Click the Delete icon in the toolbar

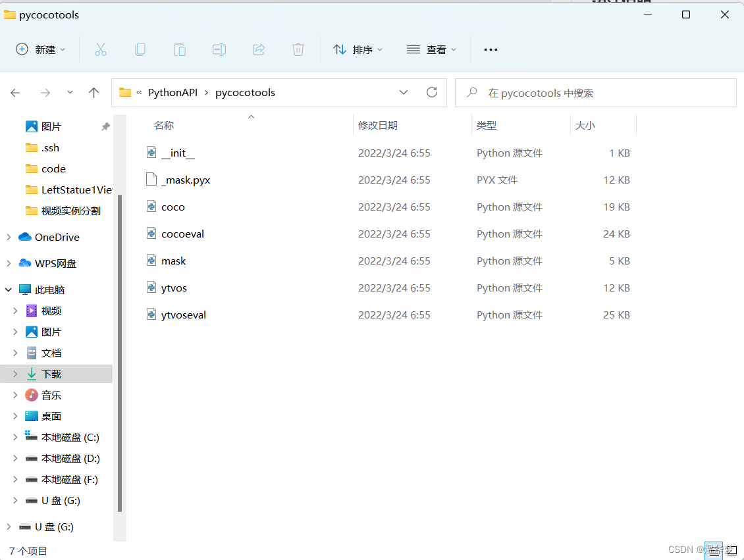[298, 49]
